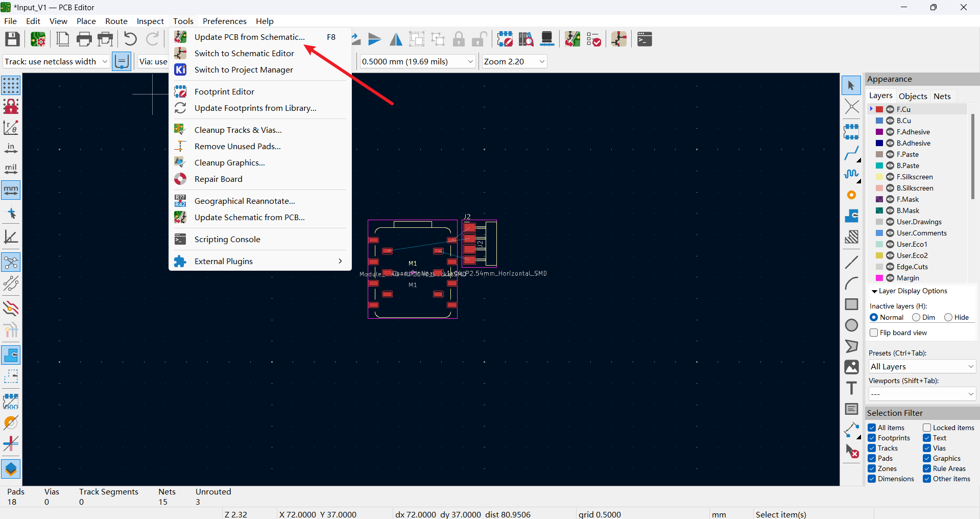980x519 pixels.
Task: Open the Inspect menu
Action: click(x=150, y=21)
